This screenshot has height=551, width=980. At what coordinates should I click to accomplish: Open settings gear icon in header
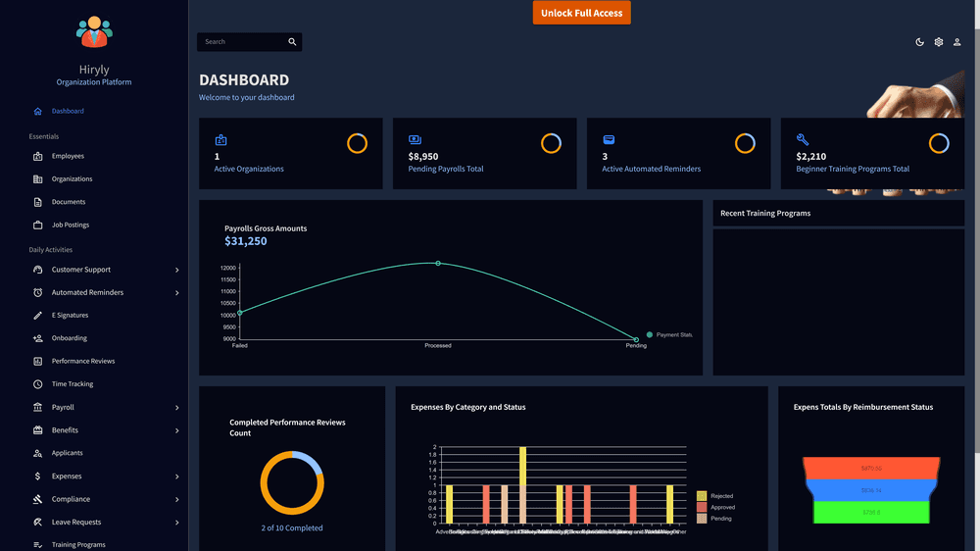click(x=938, y=42)
